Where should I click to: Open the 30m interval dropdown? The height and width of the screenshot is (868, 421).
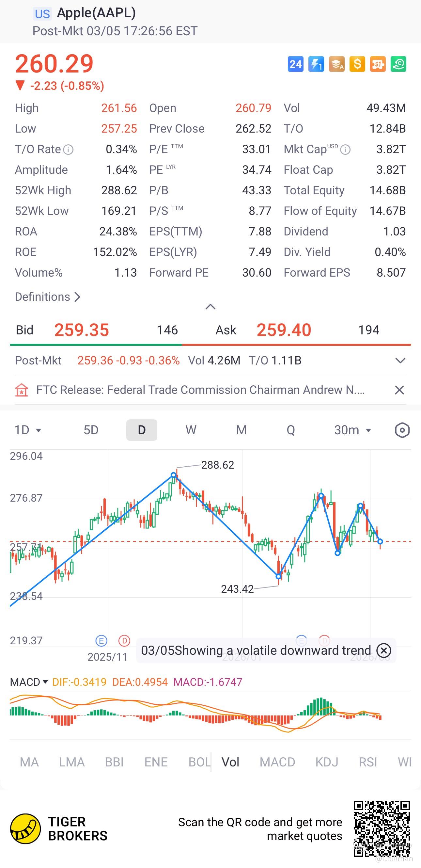[352, 430]
